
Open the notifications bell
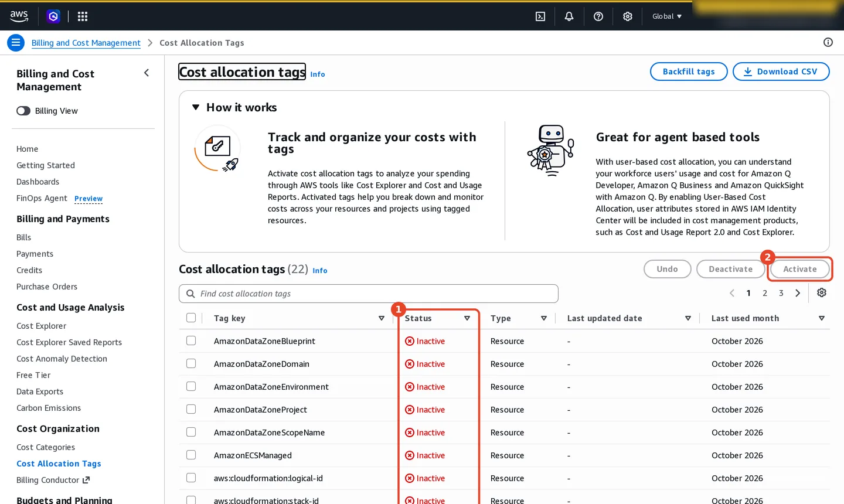point(569,16)
